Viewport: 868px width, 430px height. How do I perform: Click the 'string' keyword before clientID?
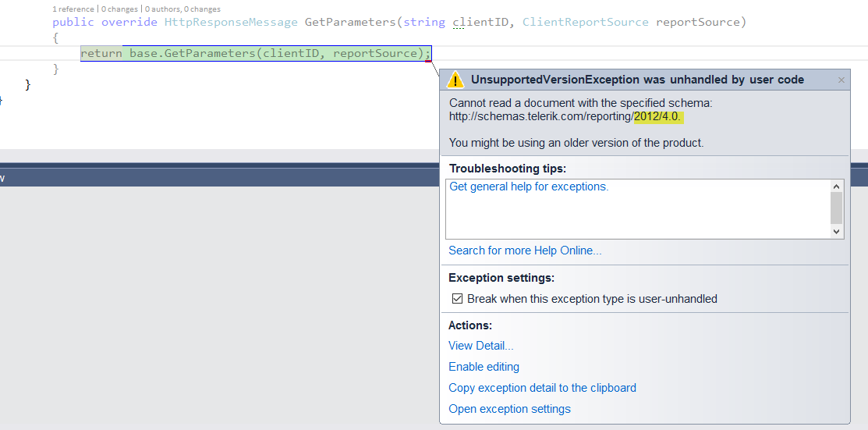424,22
